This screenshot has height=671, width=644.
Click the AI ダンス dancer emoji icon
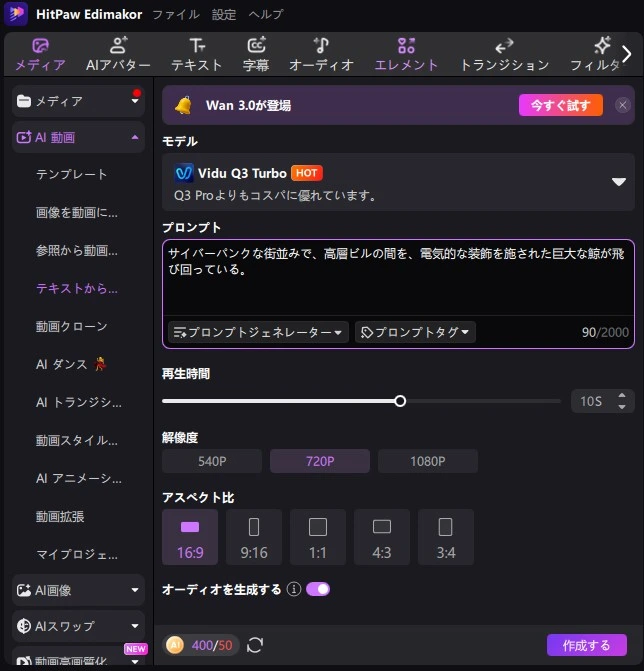pyautogui.click(x=101, y=364)
